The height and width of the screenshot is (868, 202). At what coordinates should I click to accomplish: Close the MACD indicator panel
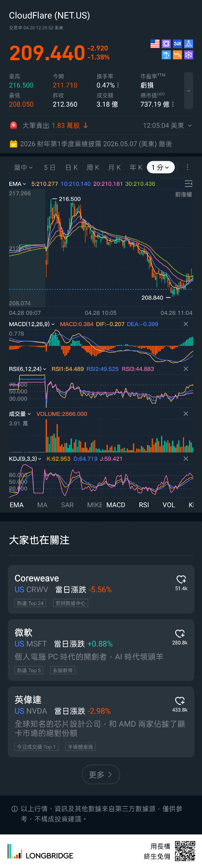(186, 324)
